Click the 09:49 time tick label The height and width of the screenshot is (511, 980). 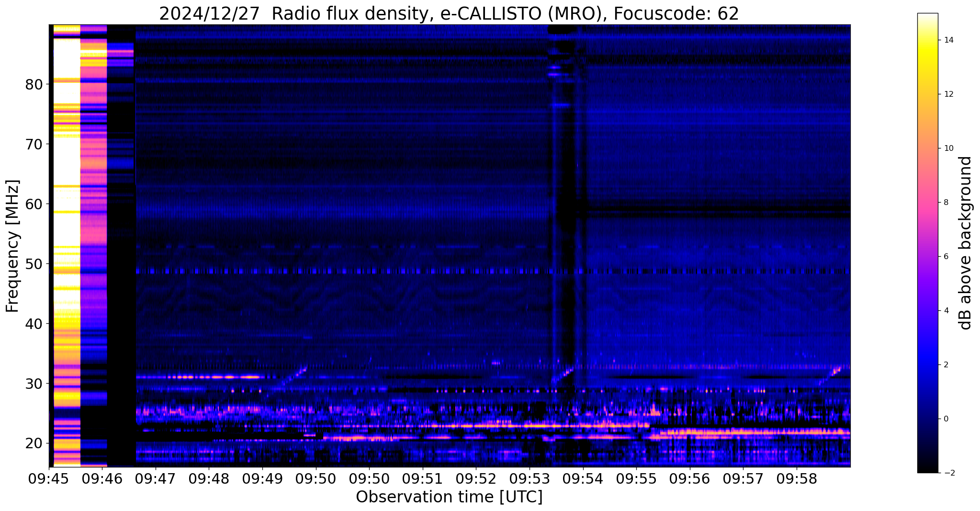[263, 479]
